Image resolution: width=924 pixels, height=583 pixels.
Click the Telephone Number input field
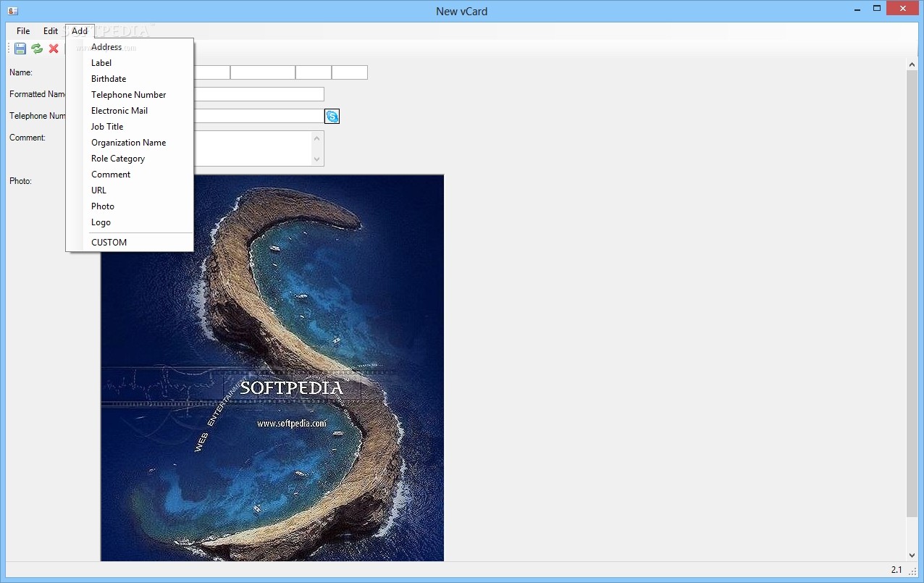coord(259,116)
